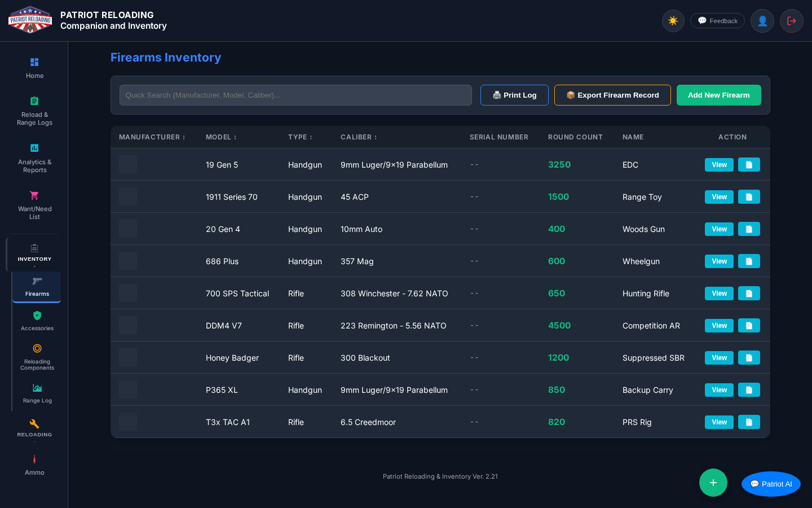
Task: Open the Patriot AI chat
Action: [x=771, y=484]
